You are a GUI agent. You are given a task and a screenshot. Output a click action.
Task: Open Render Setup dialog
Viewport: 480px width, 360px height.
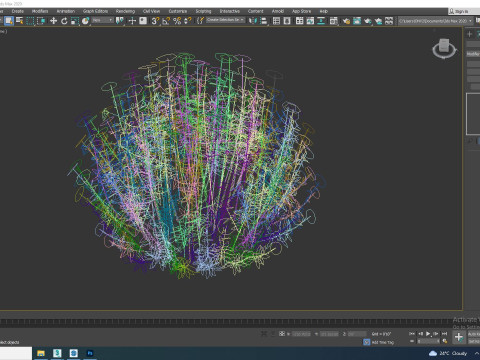[346, 21]
